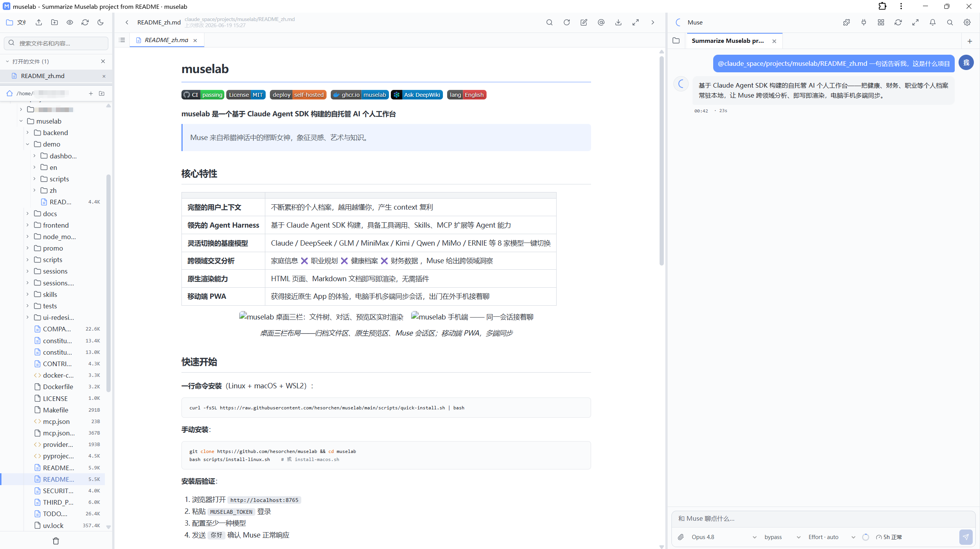This screenshot has width=980, height=549.
Task: Refresh the file tree in left sidebar
Action: click(85, 22)
